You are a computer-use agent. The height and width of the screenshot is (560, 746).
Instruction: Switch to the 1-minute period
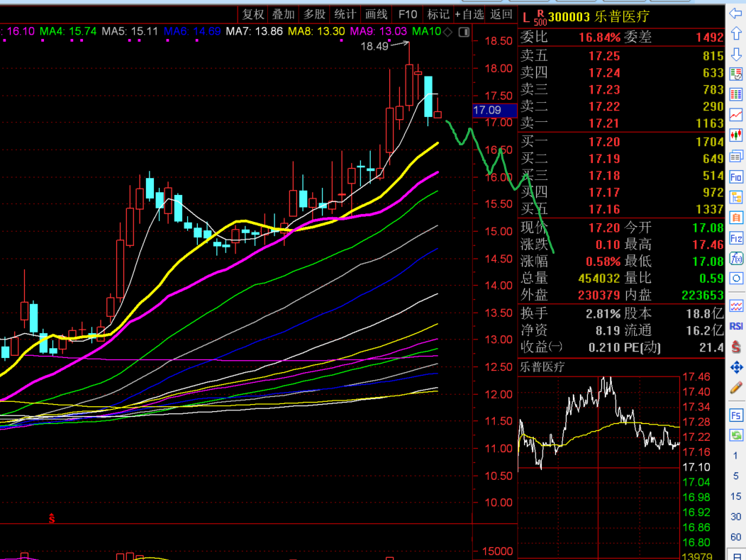(x=735, y=456)
